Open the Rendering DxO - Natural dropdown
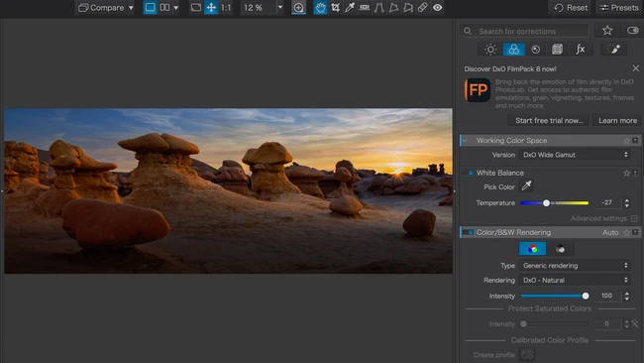Viewport: 644px width, 363px height. (575, 280)
